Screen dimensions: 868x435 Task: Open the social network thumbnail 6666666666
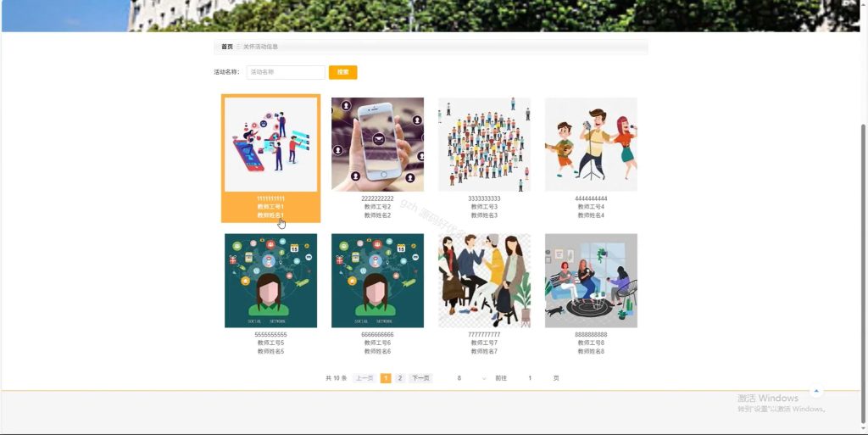click(377, 281)
